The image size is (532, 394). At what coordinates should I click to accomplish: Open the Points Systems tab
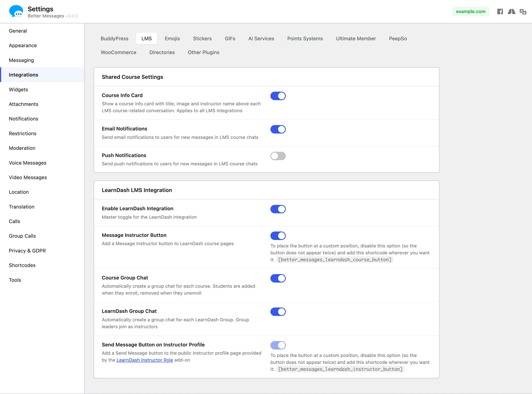[305, 39]
